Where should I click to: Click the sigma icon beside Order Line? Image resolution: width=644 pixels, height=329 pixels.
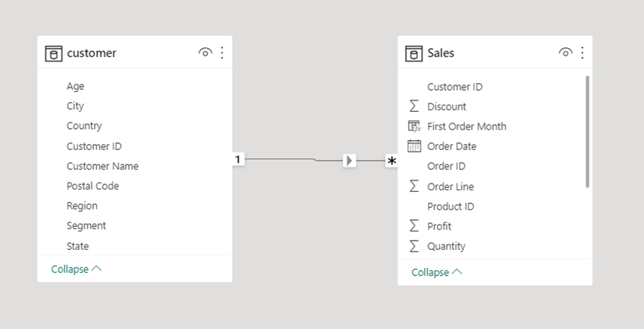(x=414, y=187)
